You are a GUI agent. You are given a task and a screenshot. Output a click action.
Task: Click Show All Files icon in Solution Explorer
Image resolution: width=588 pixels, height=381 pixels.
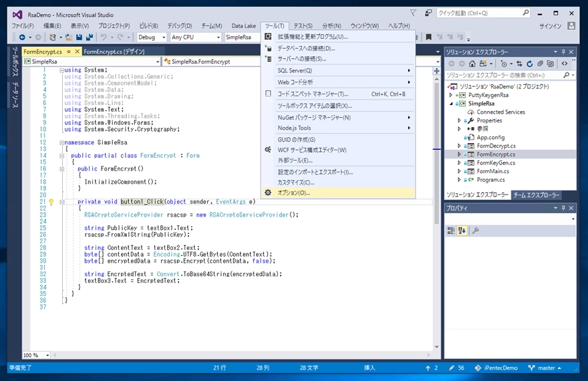coord(550,63)
